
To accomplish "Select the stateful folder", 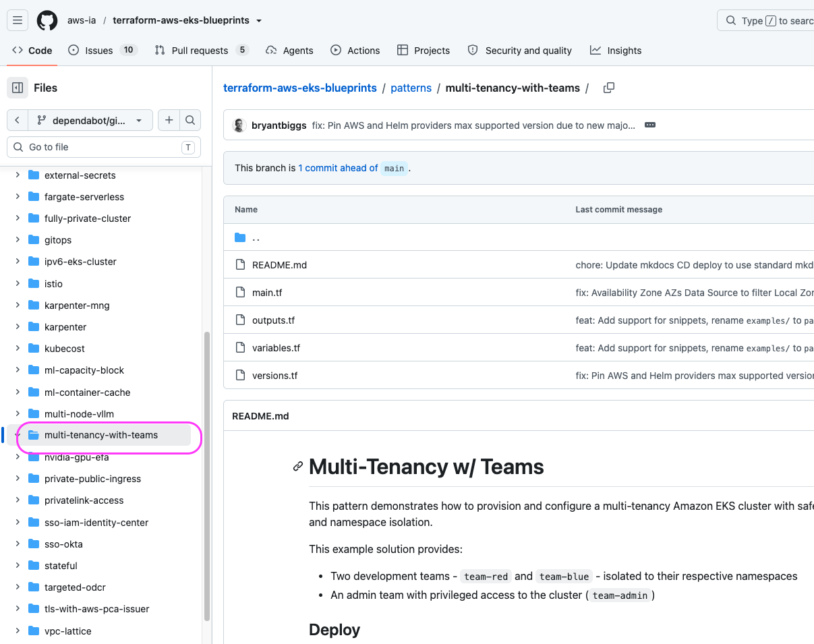I will pyautogui.click(x=61, y=566).
